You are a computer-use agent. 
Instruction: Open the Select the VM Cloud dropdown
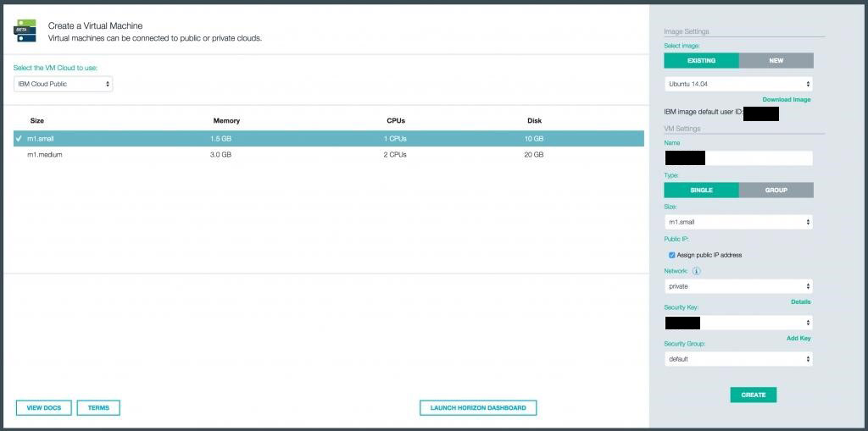[x=63, y=84]
